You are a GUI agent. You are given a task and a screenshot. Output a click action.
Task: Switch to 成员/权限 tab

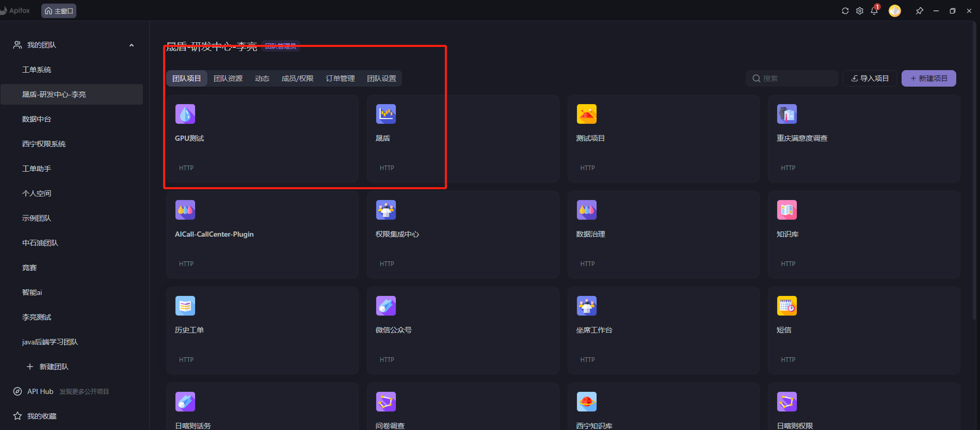[x=297, y=78]
